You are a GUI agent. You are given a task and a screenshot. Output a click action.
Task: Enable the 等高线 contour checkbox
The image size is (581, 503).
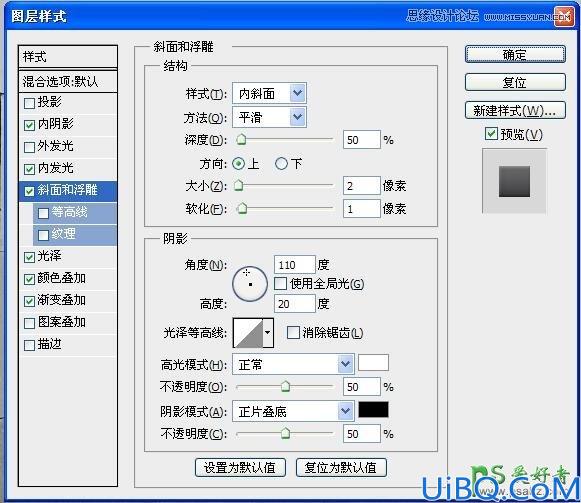click(43, 213)
